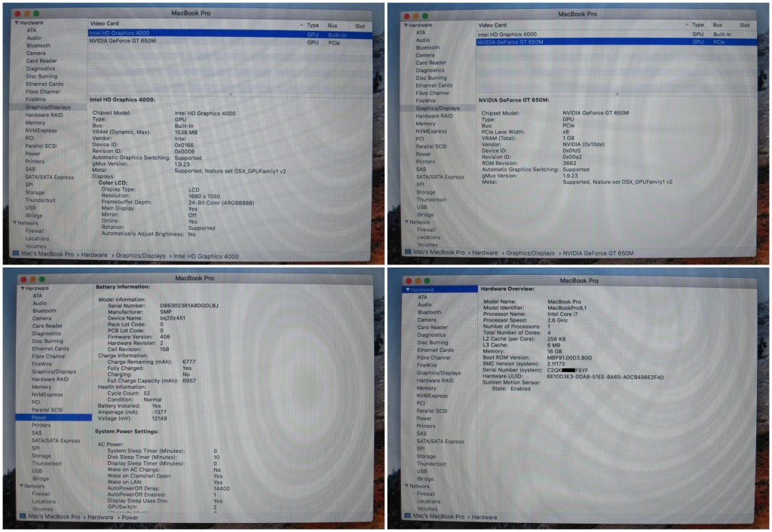
Task: Click Processor Speed value 2.6 GHz
Action: coord(558,320)
